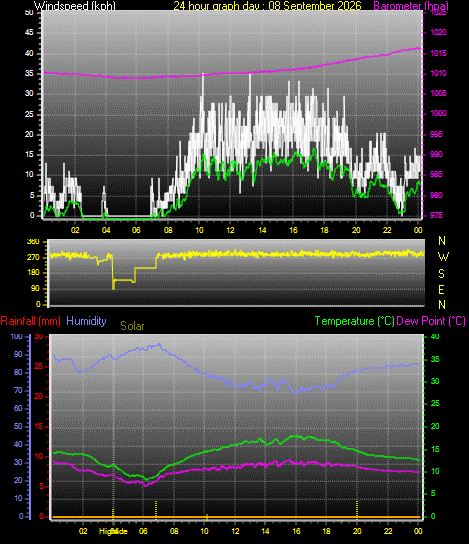469x544 pixels.
Task: Click the Windspeed (kph) axis title
Action: coord(75,6)
